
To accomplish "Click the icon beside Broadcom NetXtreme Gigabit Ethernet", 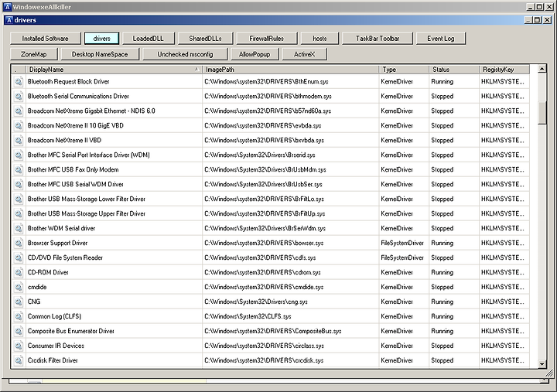I will [18, 111].
